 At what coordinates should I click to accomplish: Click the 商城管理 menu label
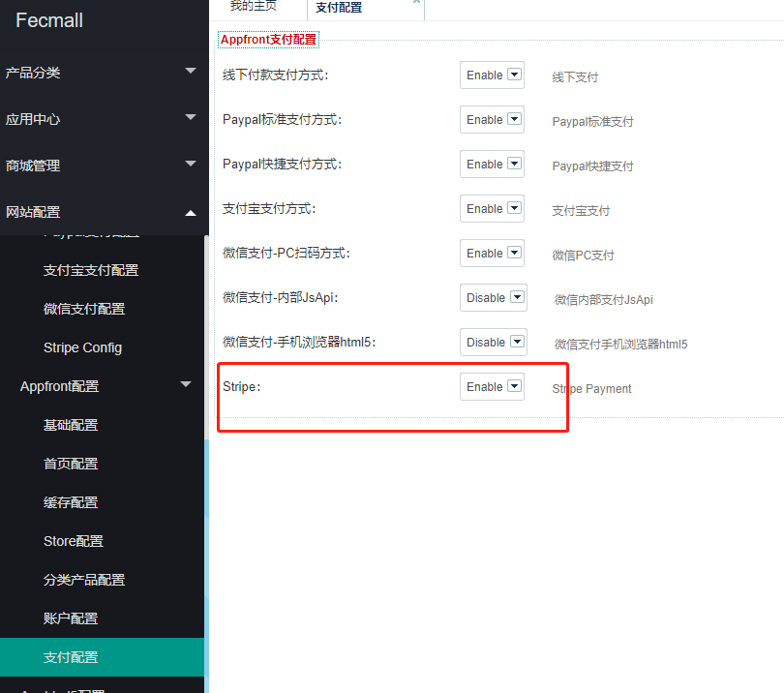tap(33, 166)
